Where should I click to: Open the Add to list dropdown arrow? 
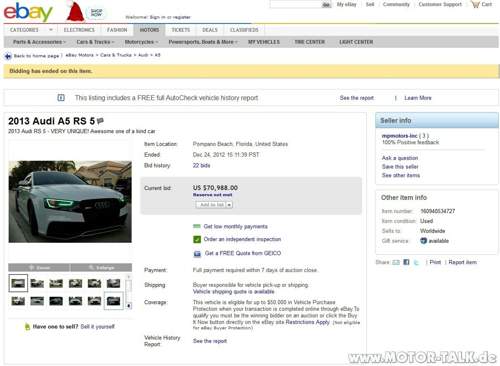tap(229, 205)
